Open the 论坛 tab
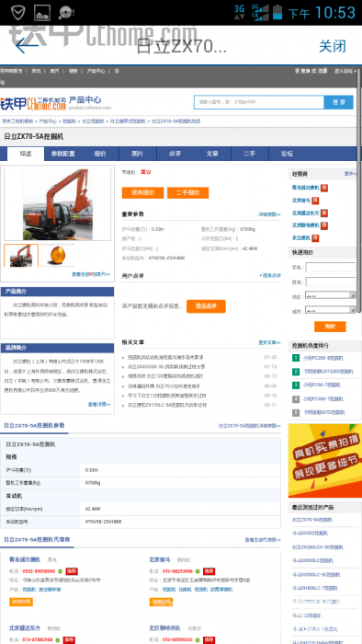 tap(287, 154)
